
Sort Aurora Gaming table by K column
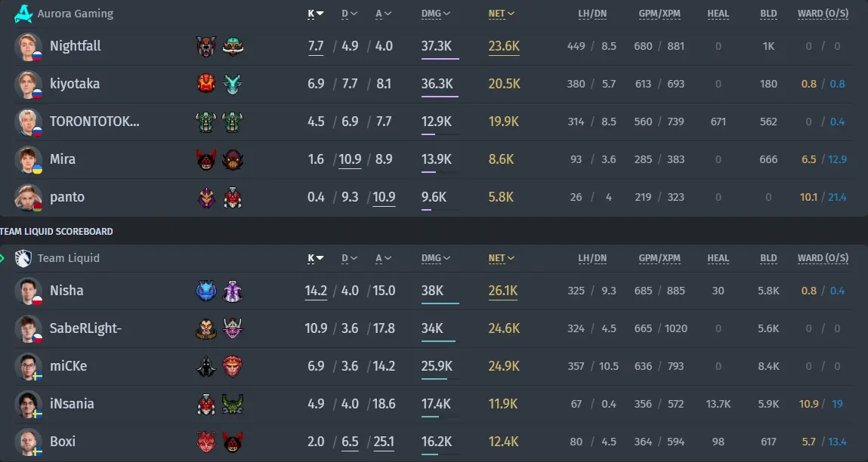pos(316,14)
